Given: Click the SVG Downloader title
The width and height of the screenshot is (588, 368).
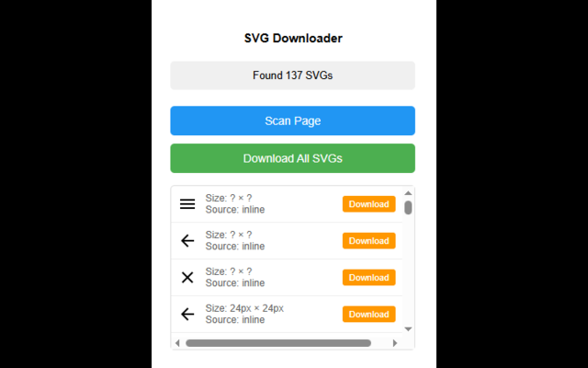Looking at the screenshot, I should (x=293, y=38).
